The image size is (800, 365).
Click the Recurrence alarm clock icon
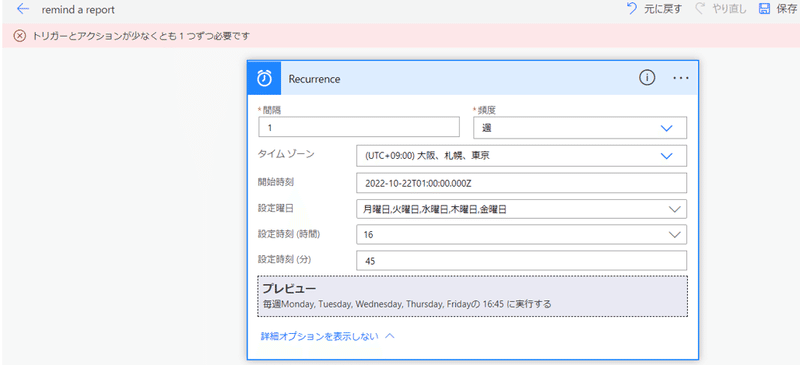[264, 79]
